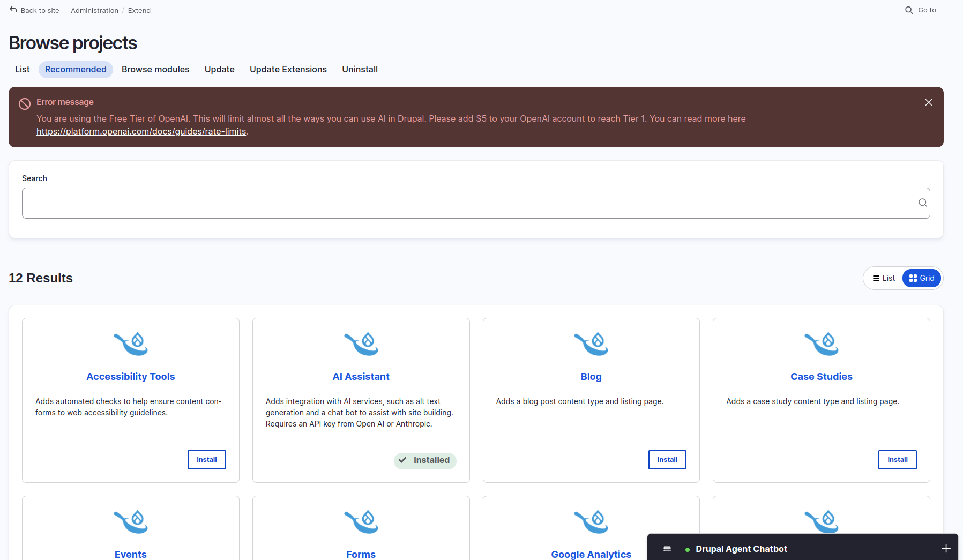Open the Accessibility Tools title link

pyautogui.click(x=131, y=377)
